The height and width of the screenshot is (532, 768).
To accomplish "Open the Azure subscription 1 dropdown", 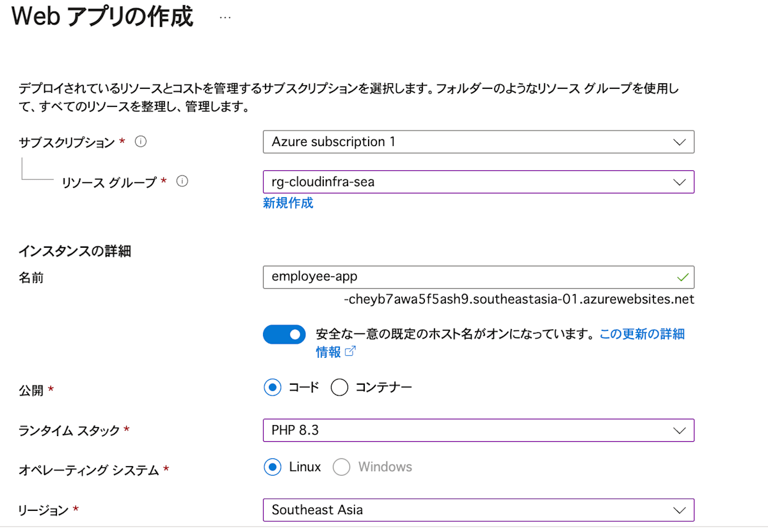I will pyautogui.click(x=479, y=141).
